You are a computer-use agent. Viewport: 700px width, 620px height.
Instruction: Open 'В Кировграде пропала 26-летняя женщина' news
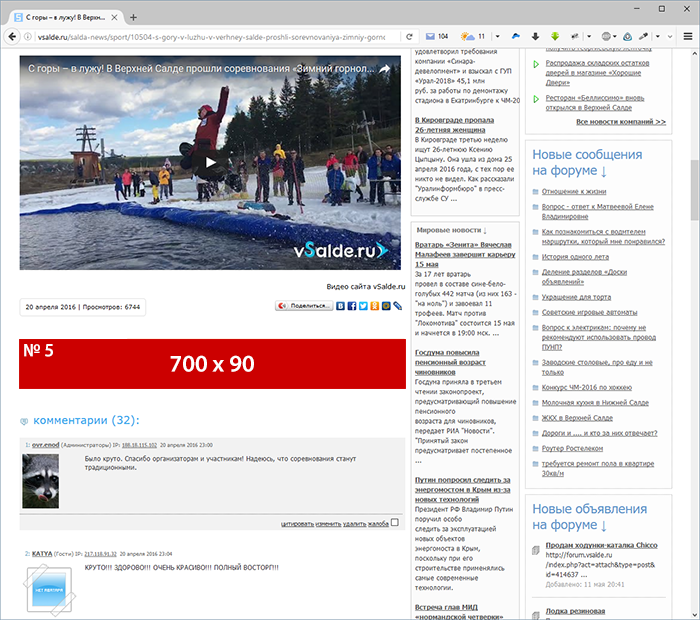[x=454, y=125]
